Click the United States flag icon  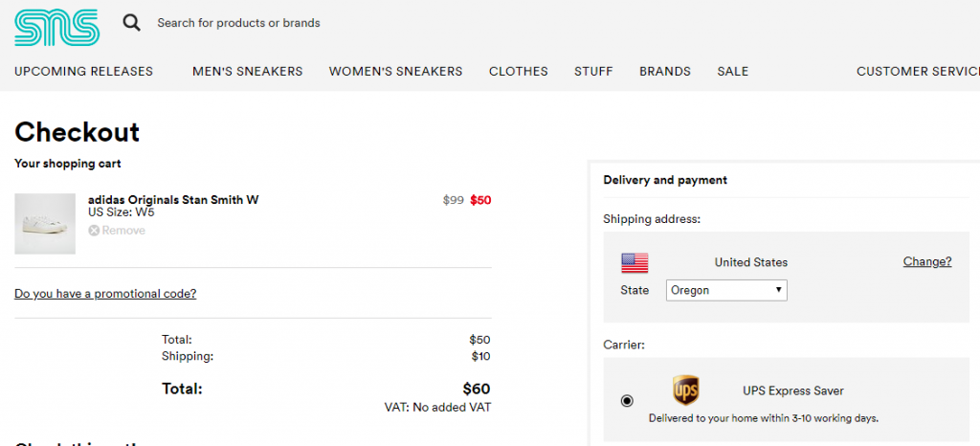pos(635,262)
